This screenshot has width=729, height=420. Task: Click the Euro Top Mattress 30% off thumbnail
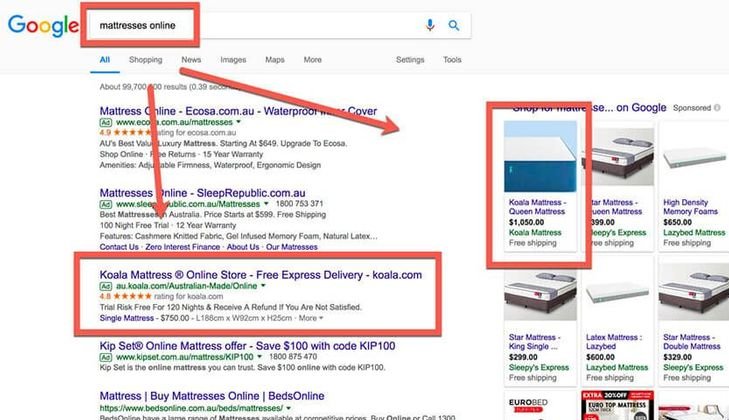[618, 406]
